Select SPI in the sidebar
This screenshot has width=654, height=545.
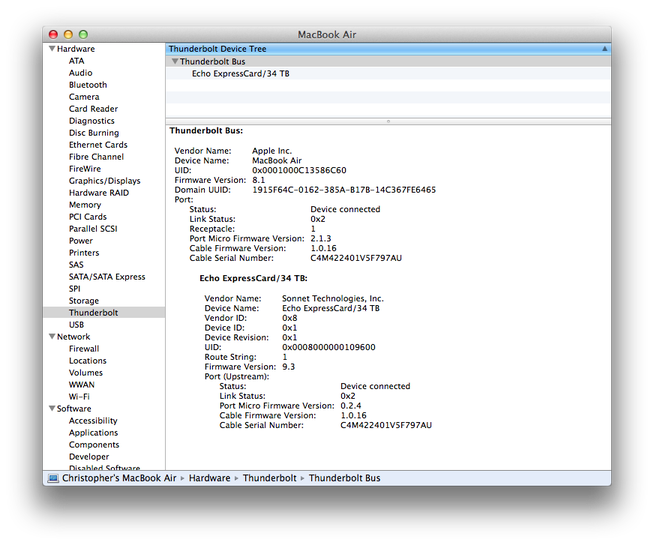[x=75, y=289]
